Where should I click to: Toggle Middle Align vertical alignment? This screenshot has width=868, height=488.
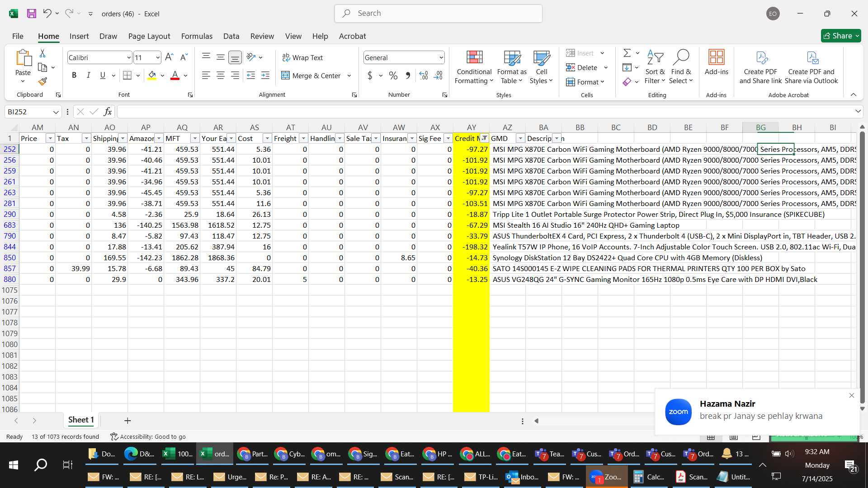tap(221, 57)
